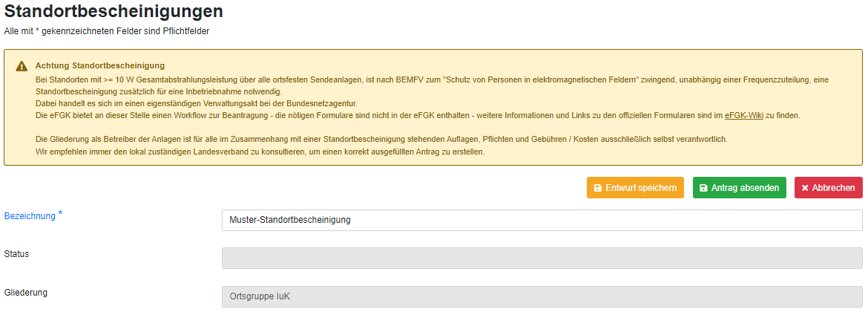Viewport: 868px width, 312px height.
Task: Click the empty grey Status field
Action: click(x=542, y=259)
